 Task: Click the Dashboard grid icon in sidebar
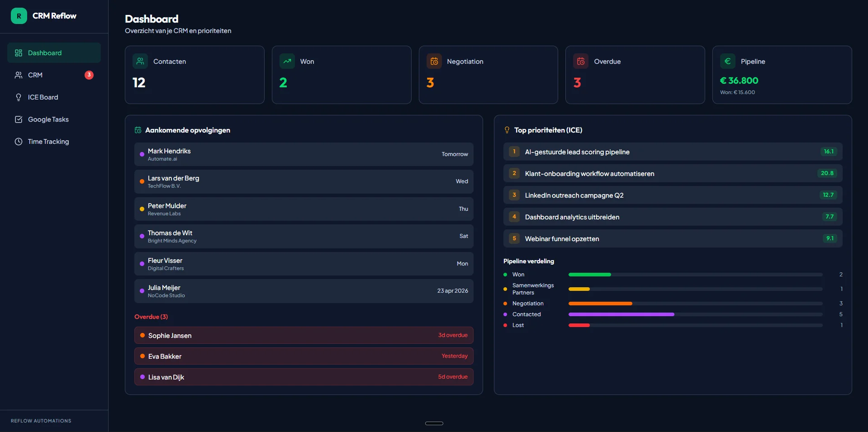(19, 53)
